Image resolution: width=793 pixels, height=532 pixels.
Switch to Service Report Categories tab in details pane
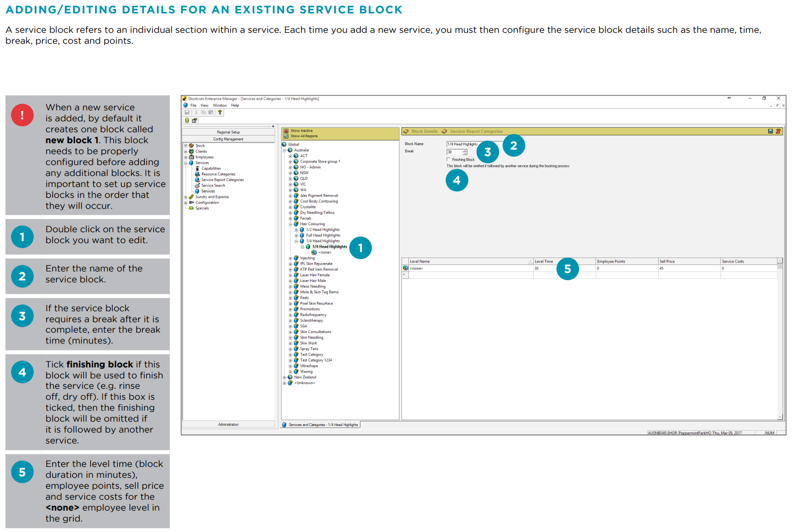(472, 131)
